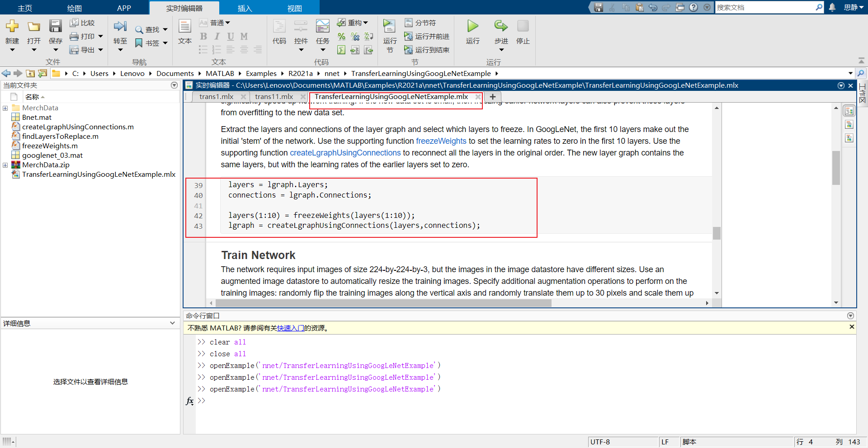Click undo in the quick access toolbar

pos(653,7)
